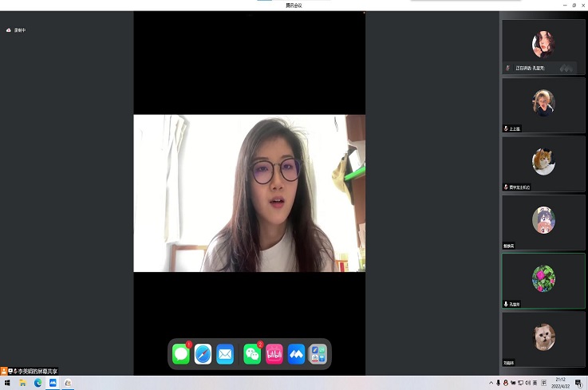Screen dimensions: 588x390
Task: Click the recording status indicator at top left
Action: pyautogui.click(x=16, y=30)
